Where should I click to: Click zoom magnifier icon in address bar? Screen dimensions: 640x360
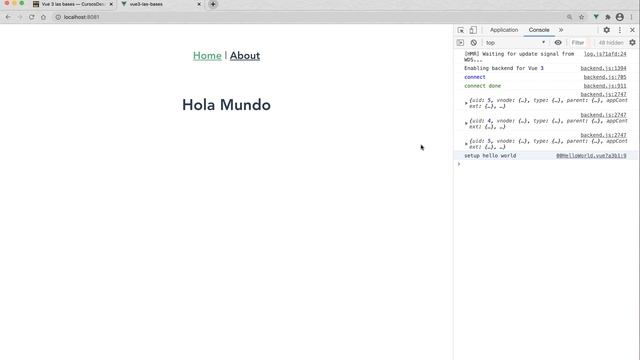(569, 17)
